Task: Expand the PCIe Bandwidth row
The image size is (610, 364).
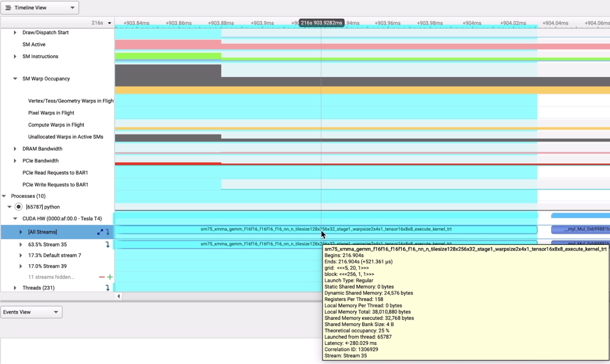Action: click(15, 161)
